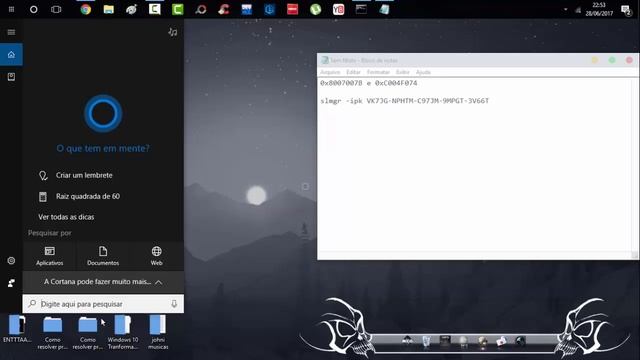Open the blue clock taskbar icon
Screen dimensions: 640x360
pos(269,9)
